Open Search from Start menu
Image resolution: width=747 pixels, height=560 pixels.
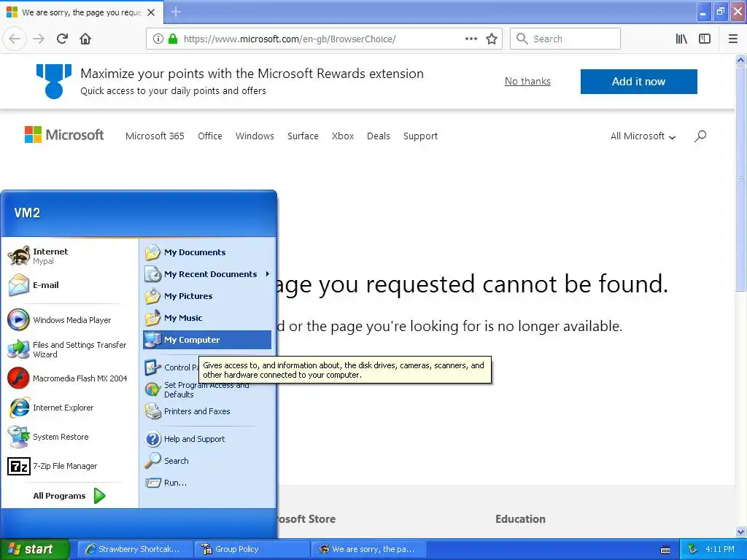pos(207,461)
